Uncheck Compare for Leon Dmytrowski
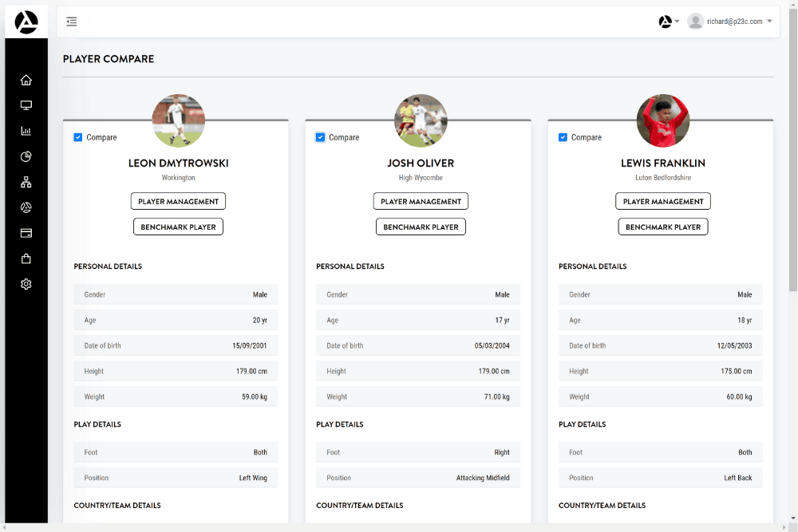Image resolution: width=798 pixels, height=532 pixels. 78,137
